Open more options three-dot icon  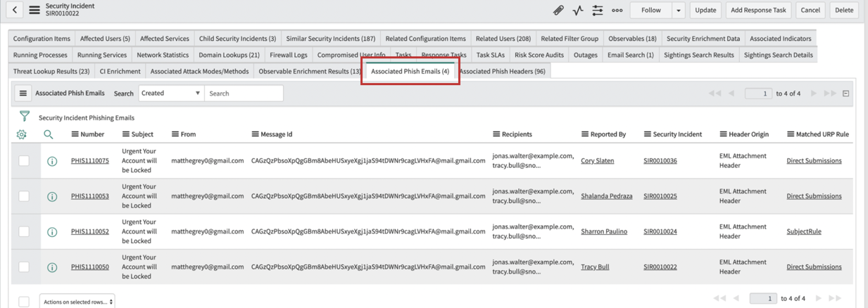point(617,10)
